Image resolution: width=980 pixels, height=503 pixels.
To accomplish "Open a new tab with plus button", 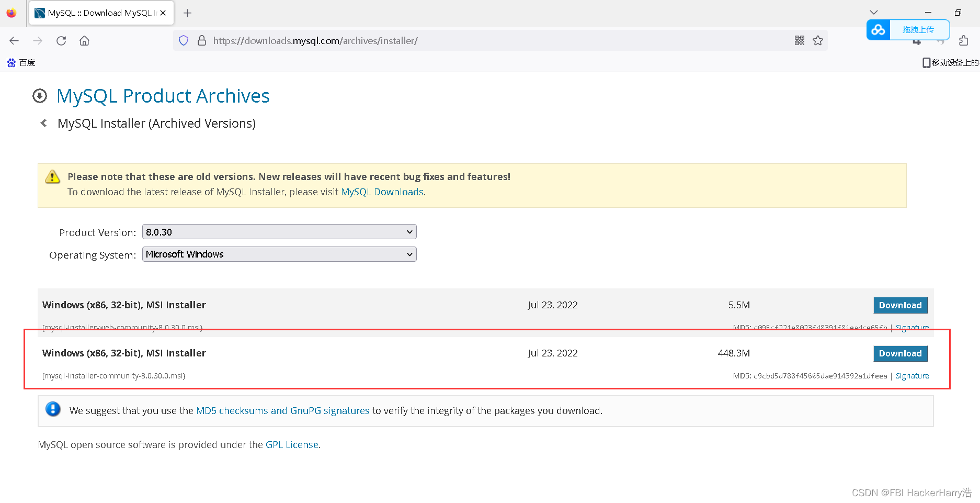I will pos(188,13).
